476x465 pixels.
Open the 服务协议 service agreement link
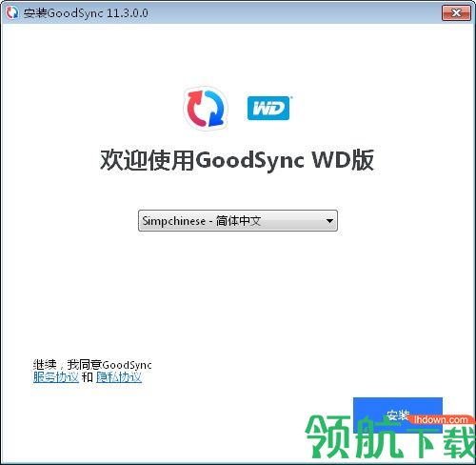click(x=56, y=377)
